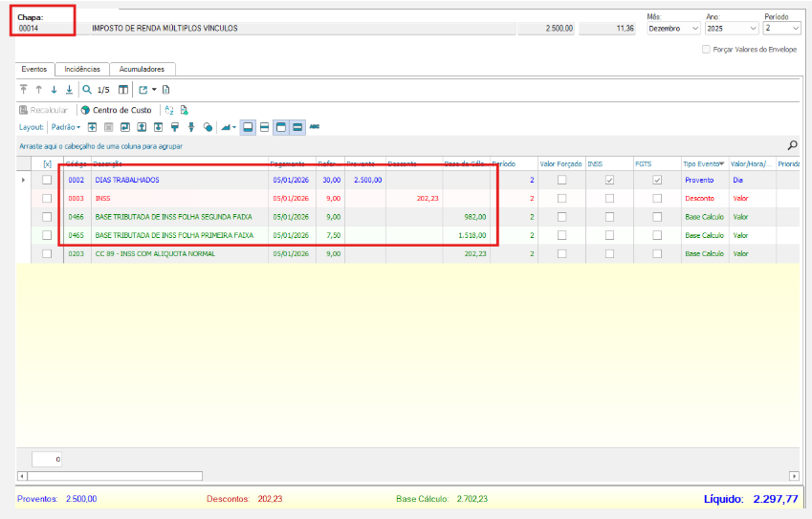Open the Padrão layout dropdown
Screen dimensions: 812x519
point(66,127)
